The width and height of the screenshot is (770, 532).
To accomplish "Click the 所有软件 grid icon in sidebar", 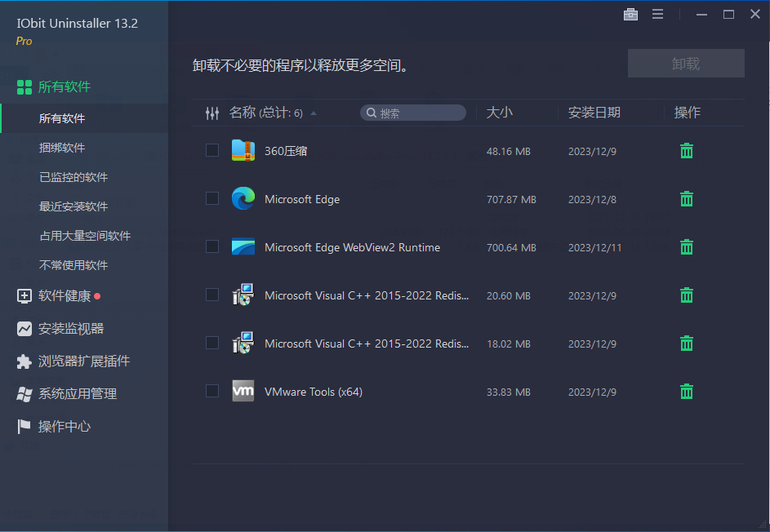I will 24,87.
